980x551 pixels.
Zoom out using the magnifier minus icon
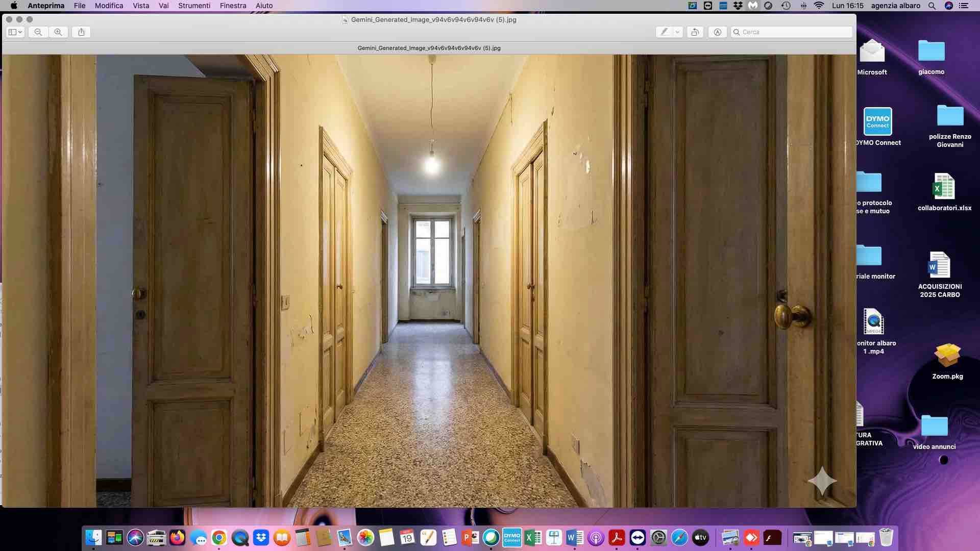pos(38,32)
